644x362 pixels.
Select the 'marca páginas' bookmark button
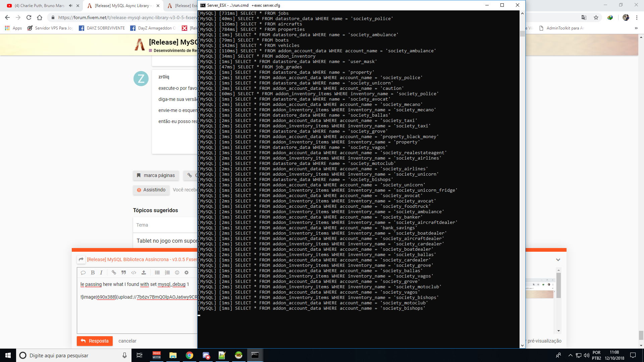[x=156, y=175]
